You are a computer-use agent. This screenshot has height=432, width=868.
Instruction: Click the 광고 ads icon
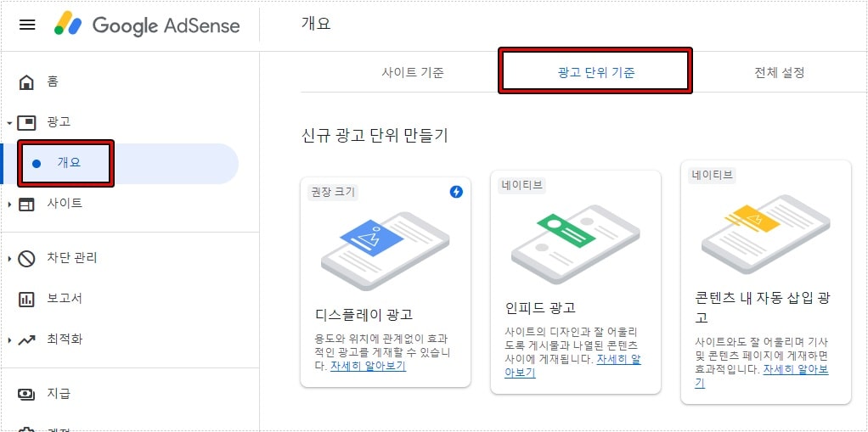(27, 122)
